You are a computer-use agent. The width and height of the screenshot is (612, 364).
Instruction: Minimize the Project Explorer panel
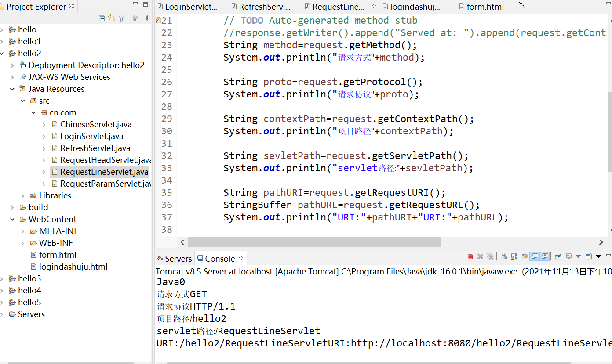coord(135,3)
